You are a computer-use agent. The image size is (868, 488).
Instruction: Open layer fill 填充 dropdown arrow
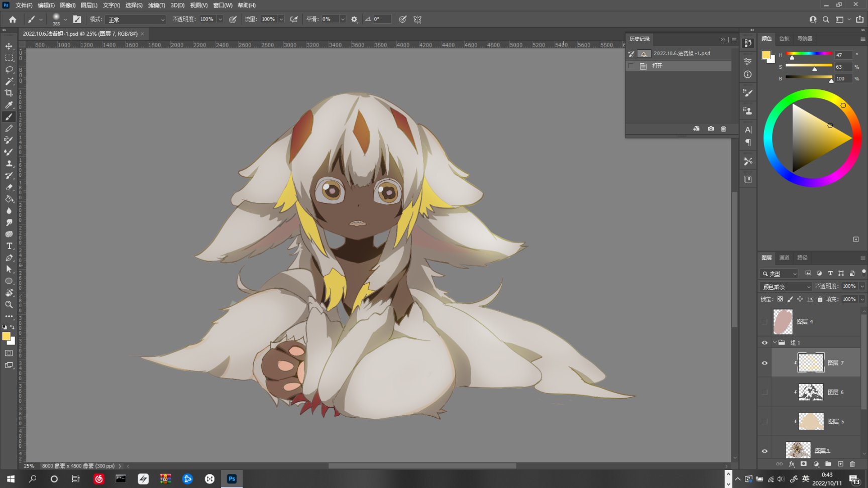point(862,299)
